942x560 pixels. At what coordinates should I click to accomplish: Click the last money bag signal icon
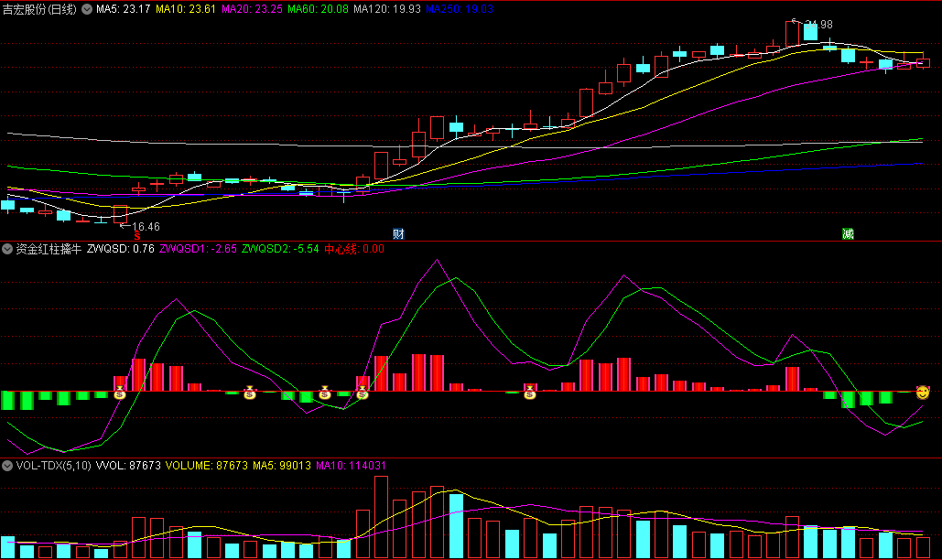pyautogui.click(x=529, y=393)
